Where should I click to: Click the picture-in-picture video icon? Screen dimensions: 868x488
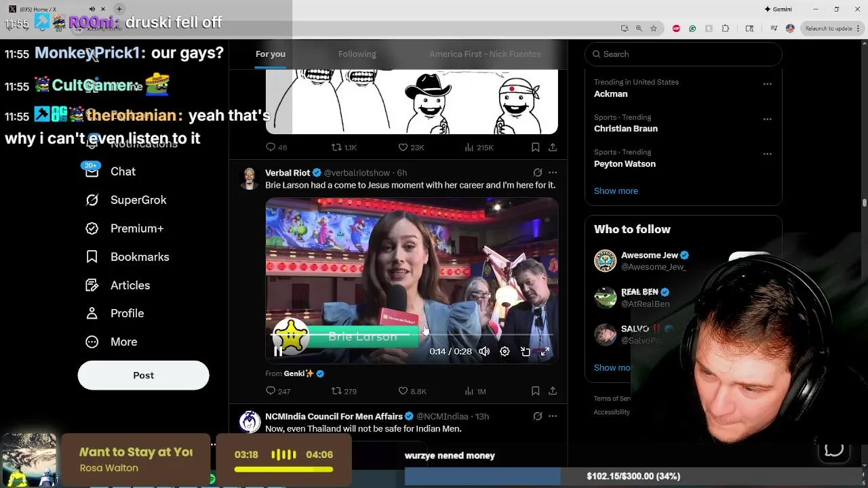tap(525, 352)
